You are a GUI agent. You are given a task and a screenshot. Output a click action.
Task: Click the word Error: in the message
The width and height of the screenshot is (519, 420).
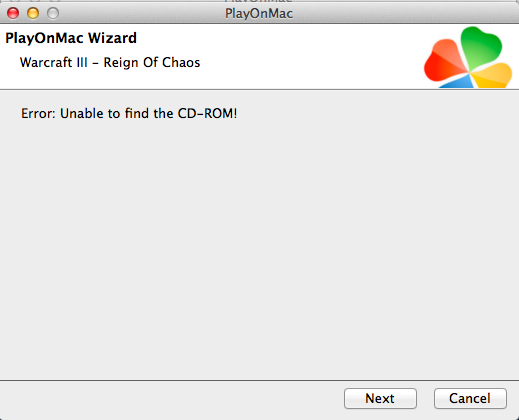tap(38, 114)
